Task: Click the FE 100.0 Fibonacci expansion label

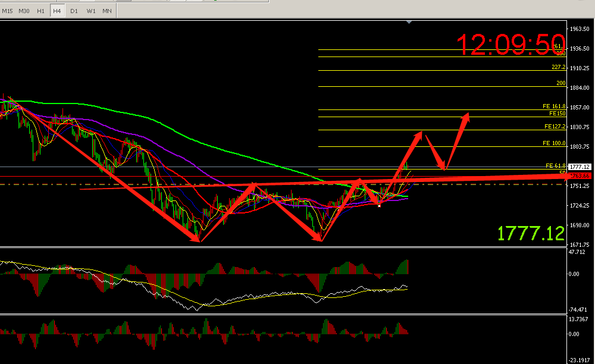Action: (x=554, y=143)
